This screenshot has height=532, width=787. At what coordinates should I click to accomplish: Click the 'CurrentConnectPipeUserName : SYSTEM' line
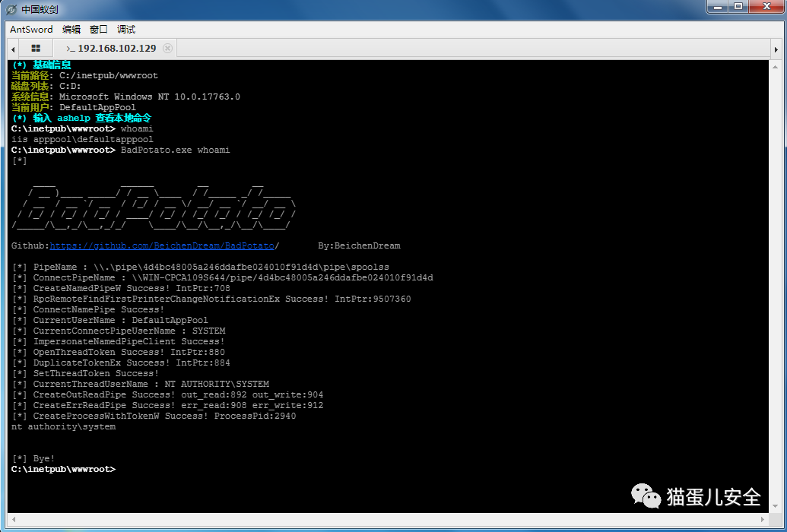(x=119, y=331)
